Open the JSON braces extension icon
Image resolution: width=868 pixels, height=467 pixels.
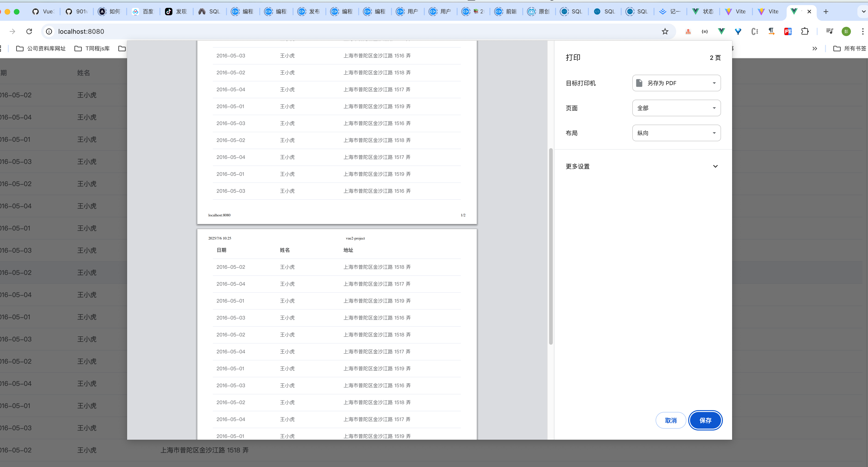coord(705,31)
